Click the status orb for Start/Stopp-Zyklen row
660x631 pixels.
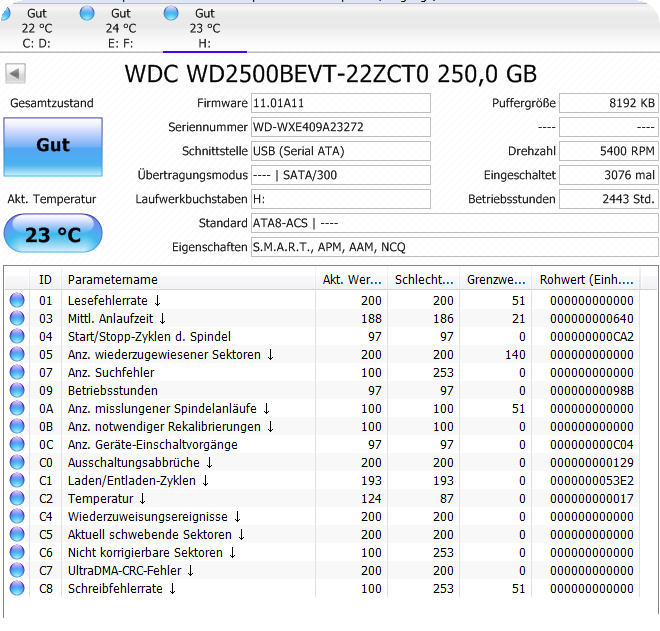(x=17, y=336)
